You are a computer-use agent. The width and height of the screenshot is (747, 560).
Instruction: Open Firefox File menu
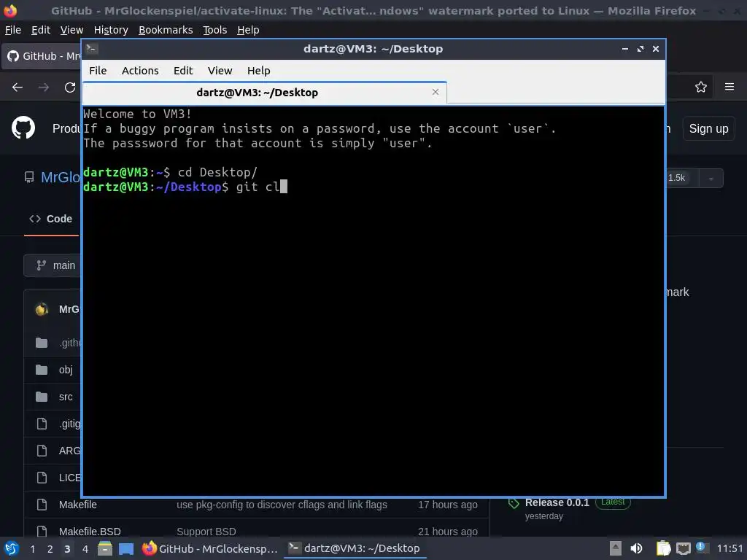[13, 30]
